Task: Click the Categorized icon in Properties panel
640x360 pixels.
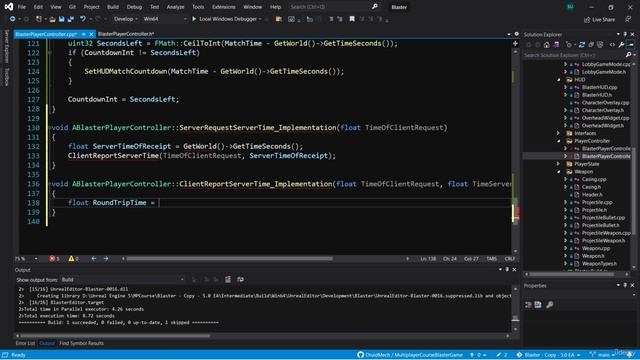Action: pyautogui.click(x=528, y=304)
